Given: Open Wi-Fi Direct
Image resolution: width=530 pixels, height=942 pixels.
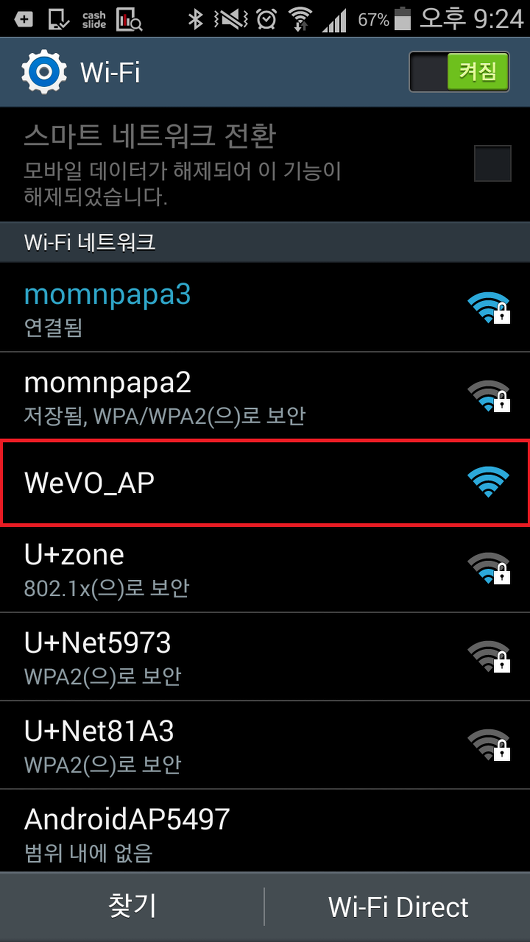Looking at the screenshot, I should pyautogui.click(x=398, y=907).
